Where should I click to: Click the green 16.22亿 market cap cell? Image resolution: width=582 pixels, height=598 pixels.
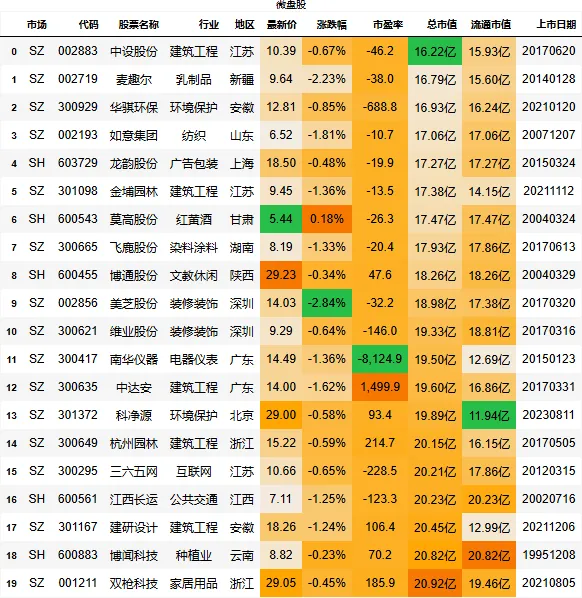tap(435, 51)
